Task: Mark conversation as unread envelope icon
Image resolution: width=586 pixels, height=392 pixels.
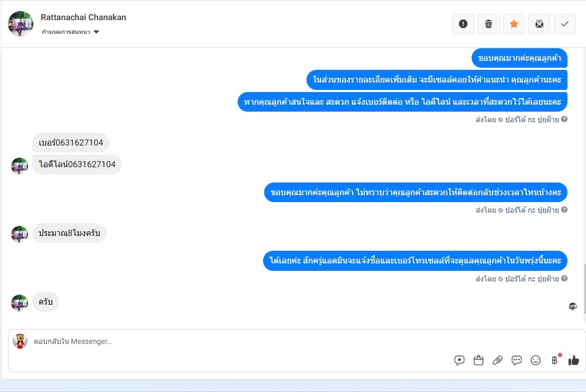Action: point(539,24)
